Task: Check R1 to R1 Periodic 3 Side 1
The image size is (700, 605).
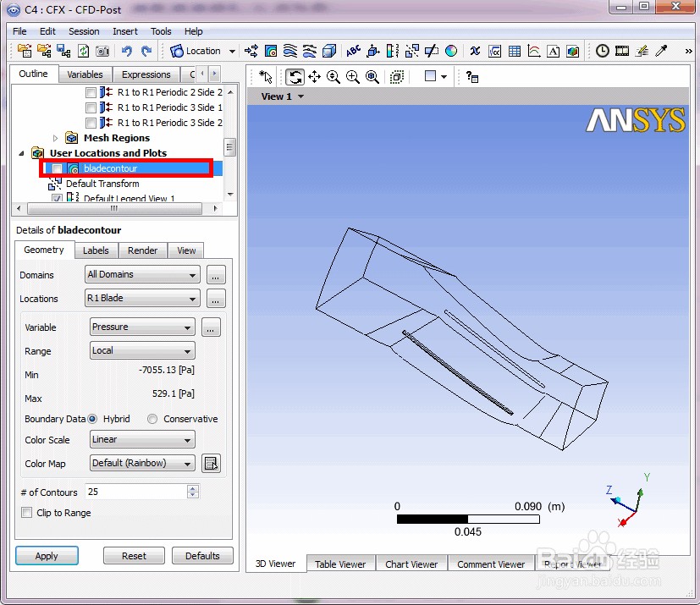Action: [91, 107]
